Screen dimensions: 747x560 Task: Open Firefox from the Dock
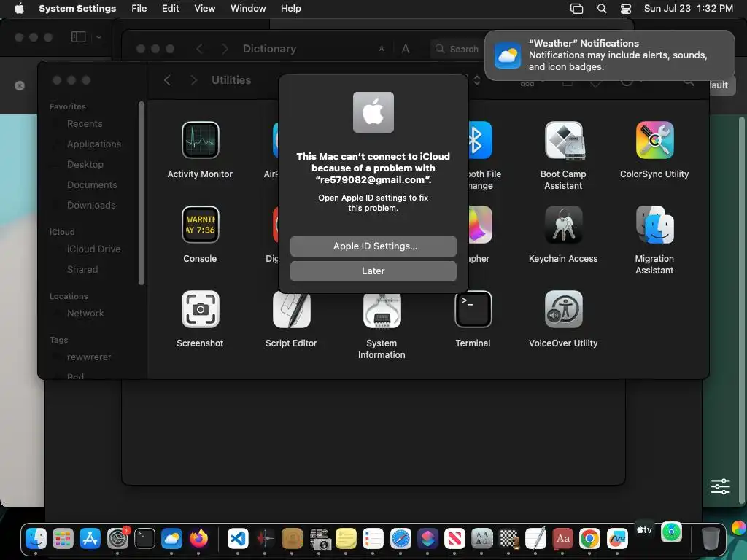[198, 539]
